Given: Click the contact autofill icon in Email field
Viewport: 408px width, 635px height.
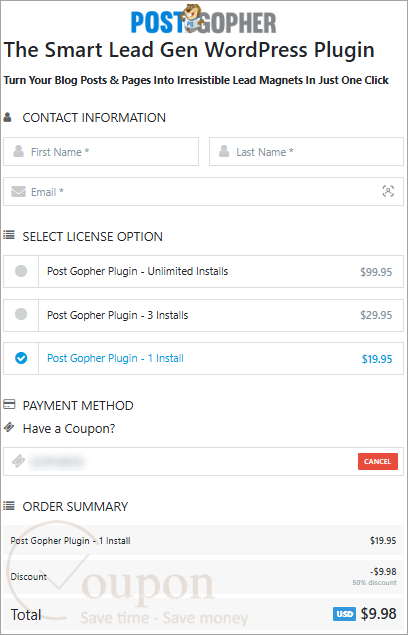Looking at the screenshot, I should click(388, 191).
